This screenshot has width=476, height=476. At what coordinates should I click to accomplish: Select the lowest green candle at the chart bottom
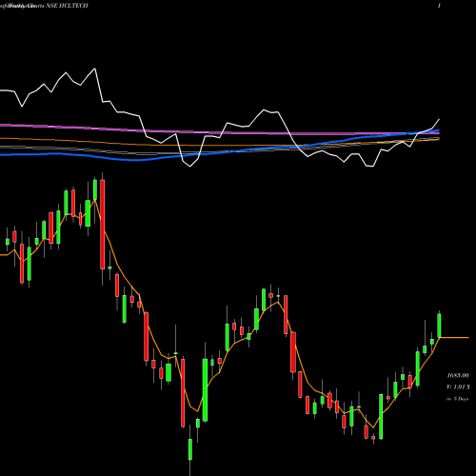pos(190,448)
